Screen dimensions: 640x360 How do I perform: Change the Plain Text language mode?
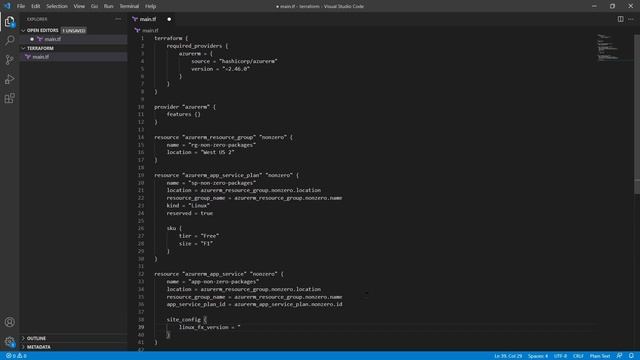[600, 356]
